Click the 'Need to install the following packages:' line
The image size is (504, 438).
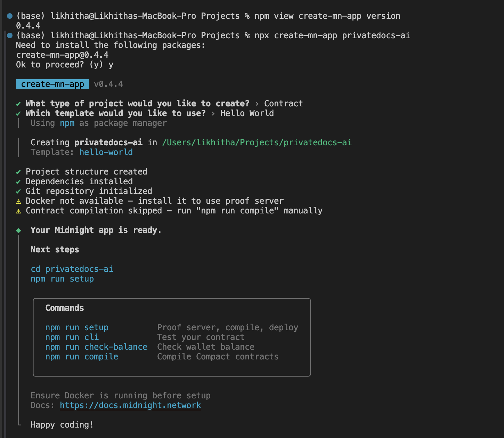pyautogui.click(x=111, y=45)
